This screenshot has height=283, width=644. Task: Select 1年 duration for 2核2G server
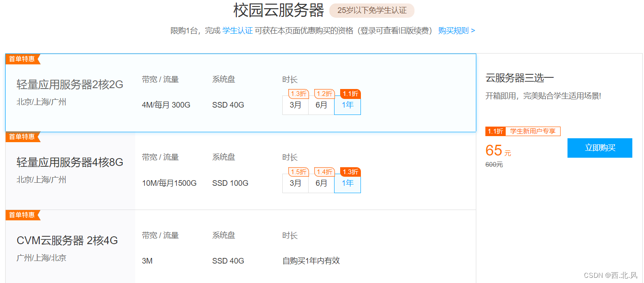pyautogui.click(x=348, y=105)
